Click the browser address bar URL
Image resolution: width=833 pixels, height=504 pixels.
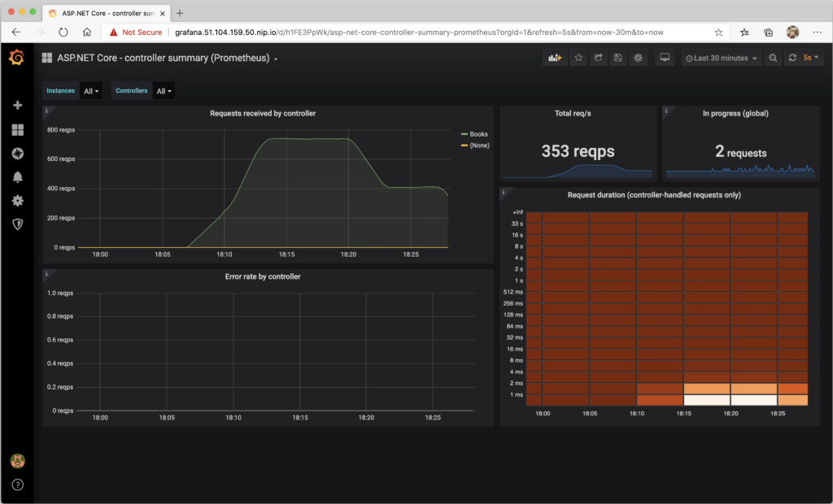click(419, 33)
